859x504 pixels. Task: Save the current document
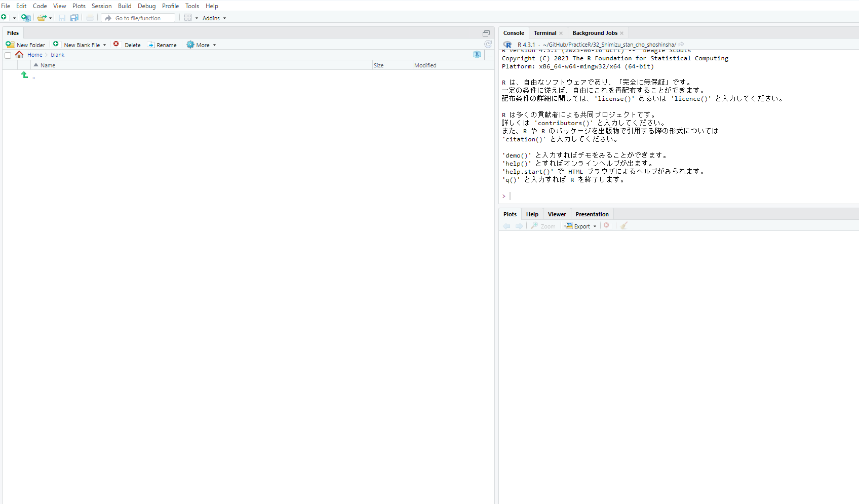coord(62,18)
